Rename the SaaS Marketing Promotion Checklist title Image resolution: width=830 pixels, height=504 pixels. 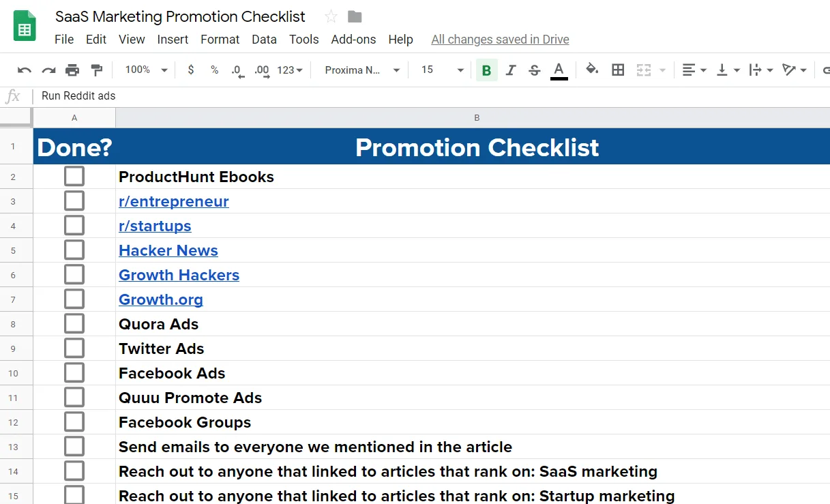coord(180,16)
